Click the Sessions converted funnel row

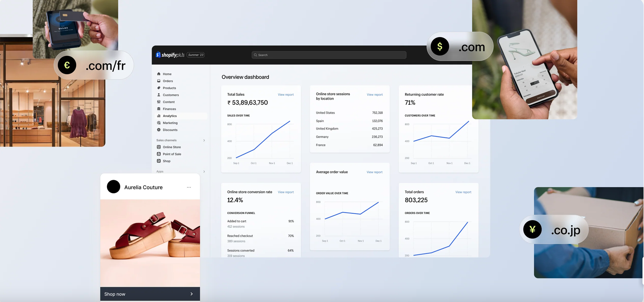(260, 253)
